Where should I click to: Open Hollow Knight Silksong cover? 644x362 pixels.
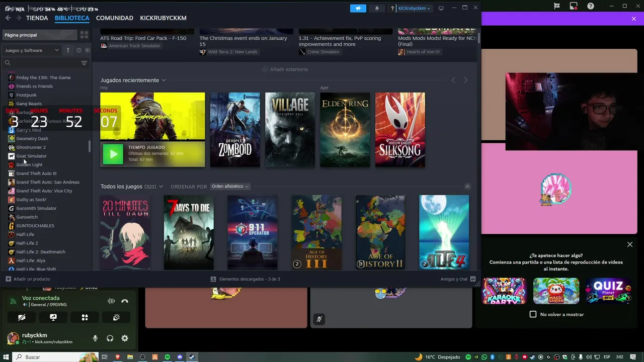tap(400, 130)
